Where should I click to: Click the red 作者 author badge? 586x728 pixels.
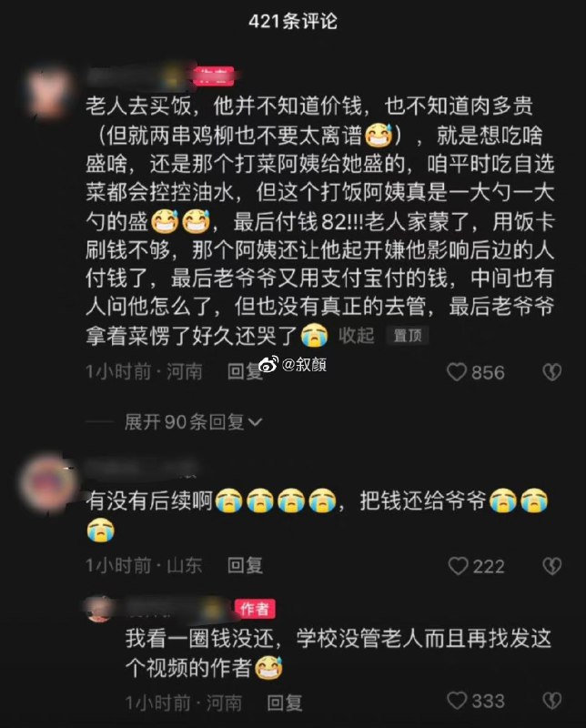pos(255,609)
